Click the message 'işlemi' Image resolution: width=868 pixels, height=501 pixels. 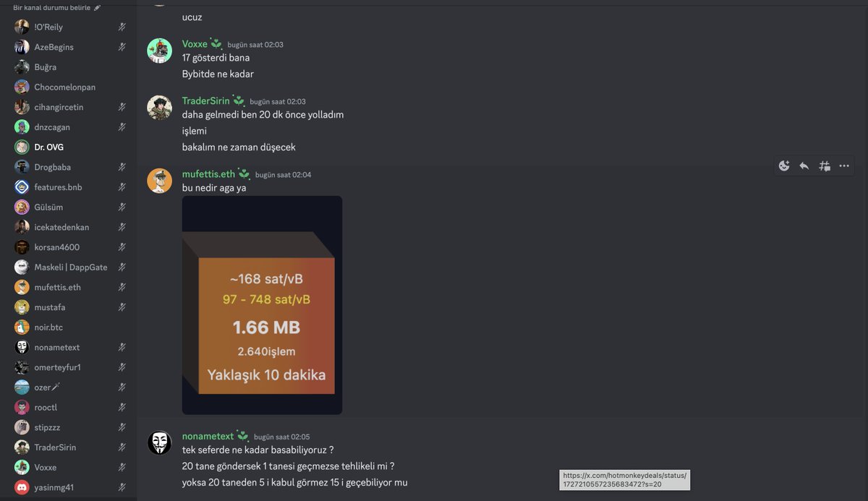tap(195, 131)
